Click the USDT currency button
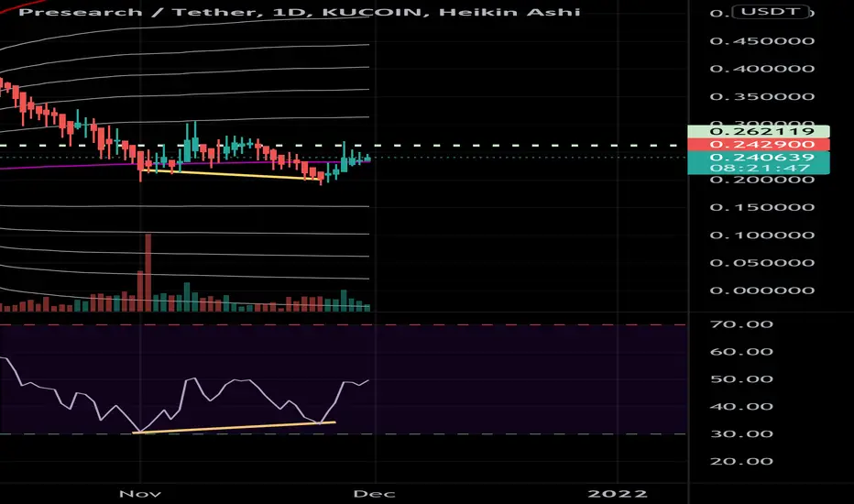Screen dimensions: 854x504 [x=771, y=11]
